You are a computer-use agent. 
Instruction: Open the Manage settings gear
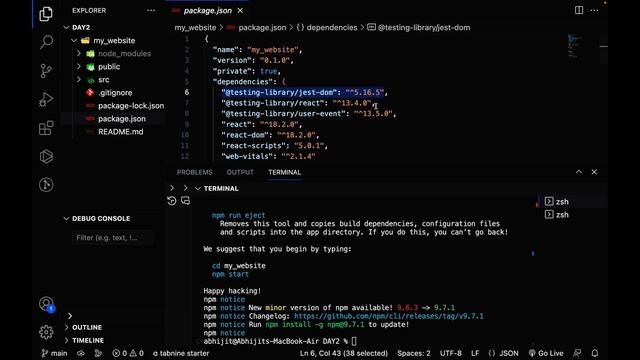pos(46,332)
